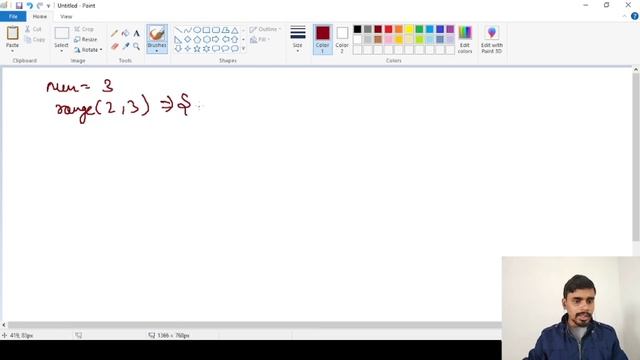Click the vertical canvas scrollbar
Screen dimensions: 640x360
pyautogui.click(x=636, y=157)
